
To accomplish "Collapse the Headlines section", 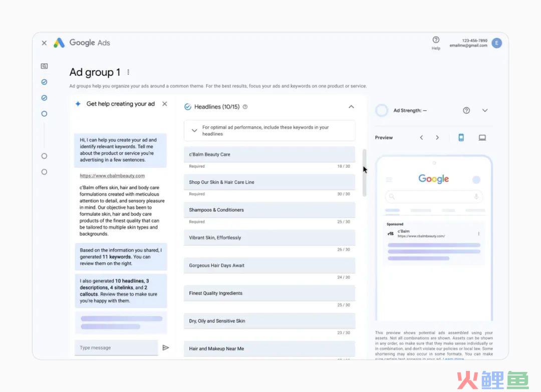I will 351,107.
